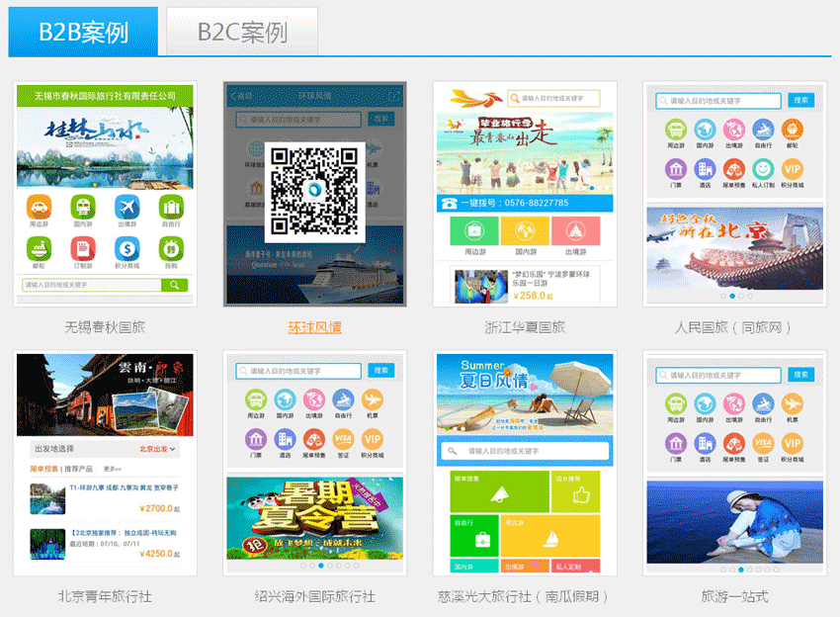This screenshot has height=617, width=840.
Task: Click the green ship 邮轮 icon in 无锡春秋国旅 card
Action: pyautogui.click(x=40, y=249)
